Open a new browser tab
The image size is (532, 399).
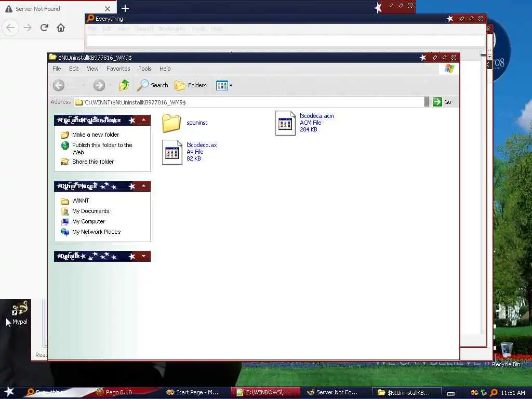coord(125,8)
